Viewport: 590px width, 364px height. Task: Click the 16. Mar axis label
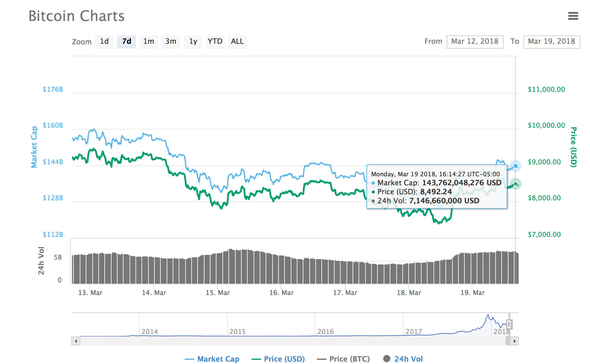[282, 293]
